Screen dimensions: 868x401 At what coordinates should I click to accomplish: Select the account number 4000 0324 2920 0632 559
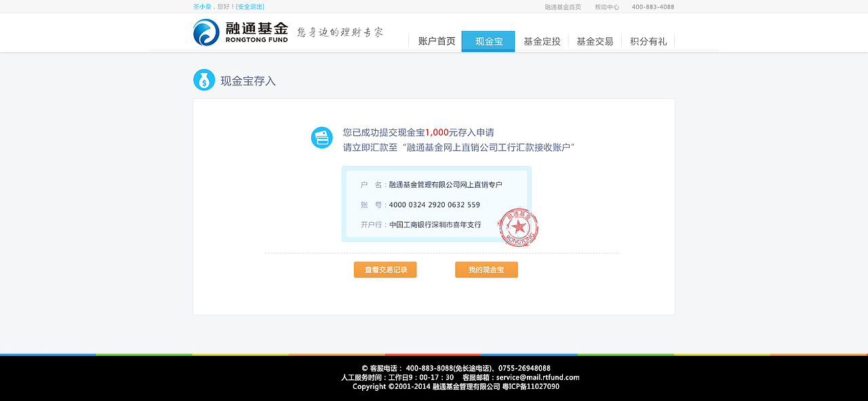[x=435, y=205]
